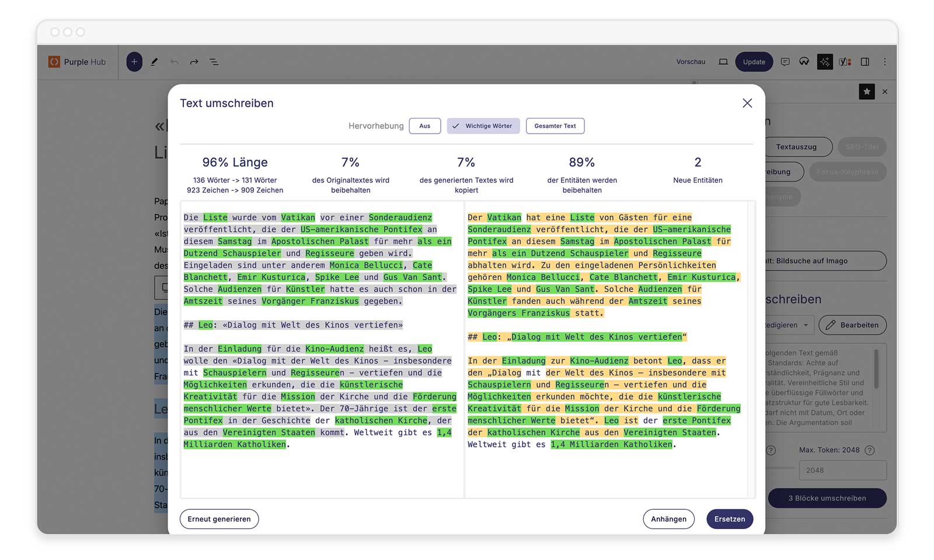This screenshot has width=934, height=560.
Task: Open the Redigieren dropdown in sidebar
Action: 789,325
